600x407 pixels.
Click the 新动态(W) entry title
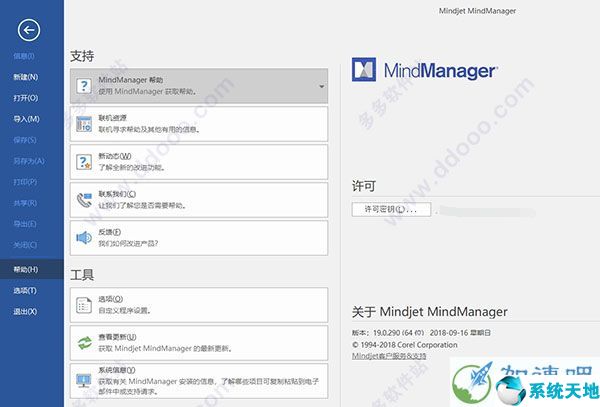point(115,156)
